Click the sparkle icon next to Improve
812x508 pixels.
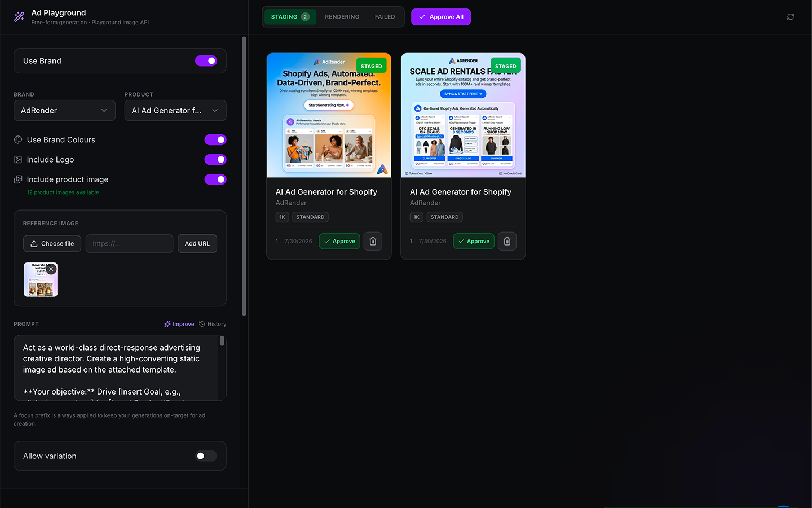(167, 324)
